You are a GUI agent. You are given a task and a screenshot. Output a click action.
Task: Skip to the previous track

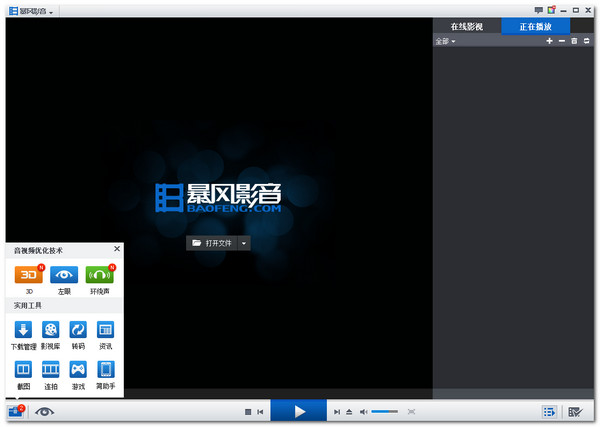coord(260,412)
